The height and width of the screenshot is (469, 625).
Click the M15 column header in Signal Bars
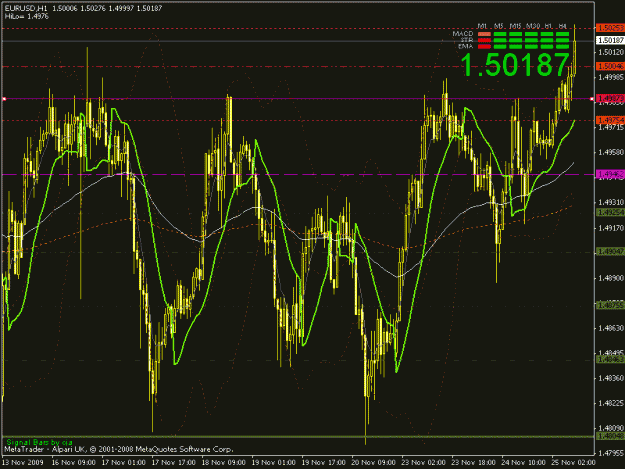[515, 26]
